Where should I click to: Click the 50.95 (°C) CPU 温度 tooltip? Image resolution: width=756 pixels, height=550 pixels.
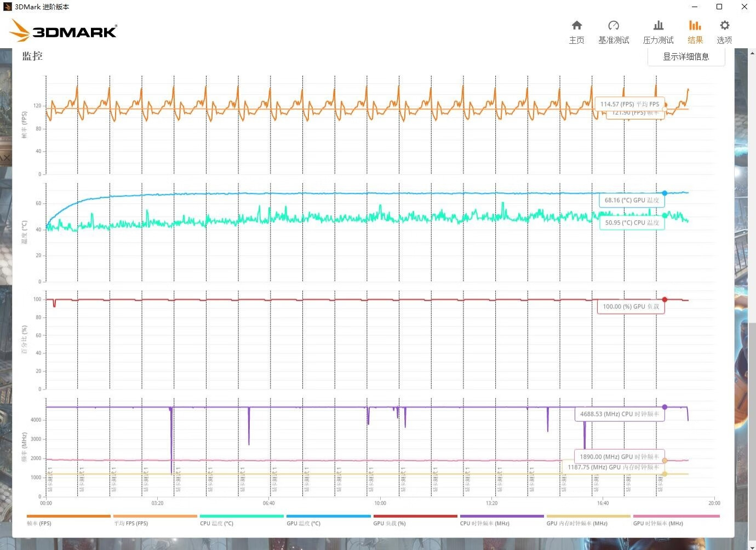click(632, 223)
